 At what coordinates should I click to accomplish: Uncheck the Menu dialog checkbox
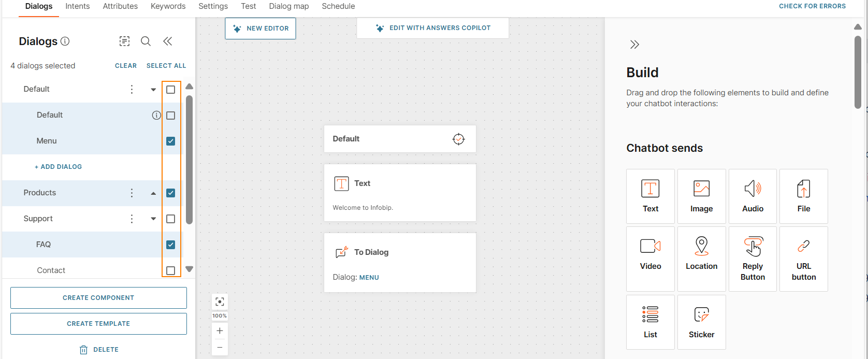tap(170, 140)
